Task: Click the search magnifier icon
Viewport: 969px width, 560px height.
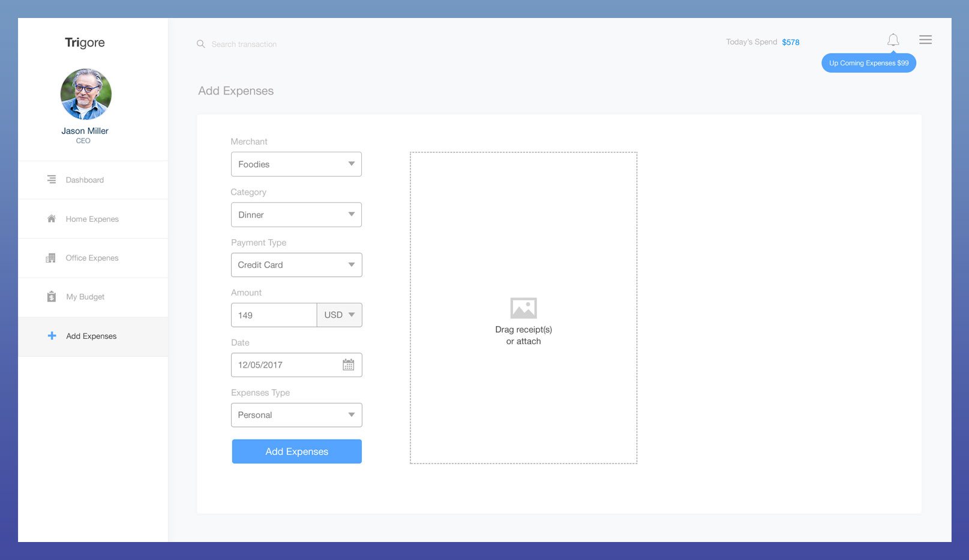Action: (201, 44)
